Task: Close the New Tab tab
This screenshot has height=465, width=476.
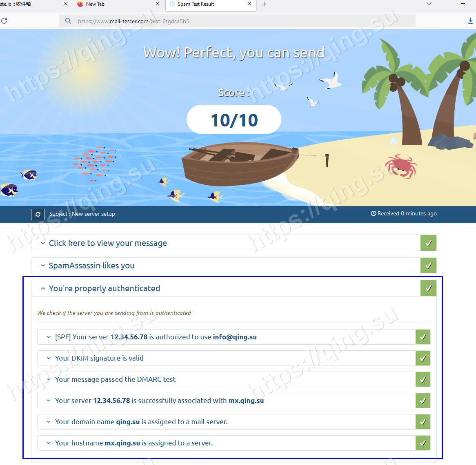Action: point(158,4)
